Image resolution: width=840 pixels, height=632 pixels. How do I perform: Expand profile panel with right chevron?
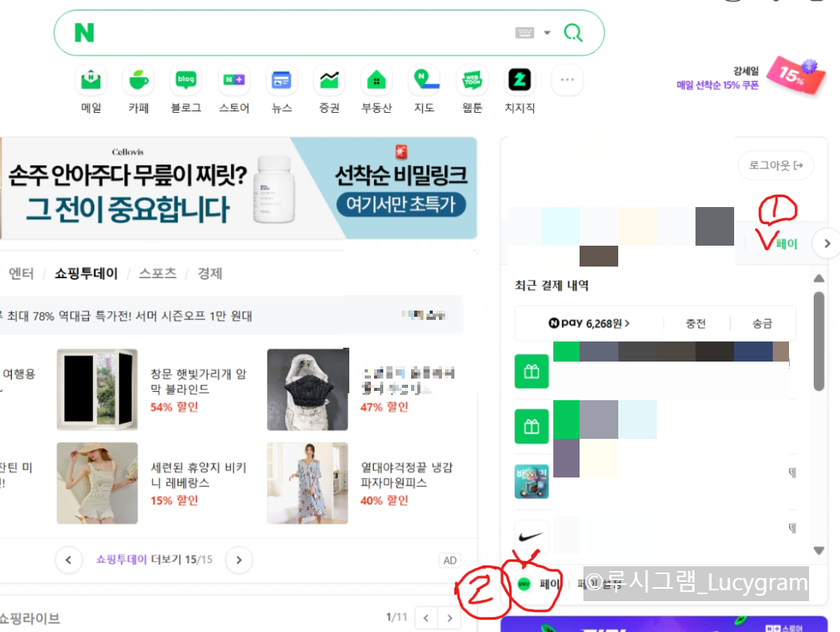[x=827, y=243]
